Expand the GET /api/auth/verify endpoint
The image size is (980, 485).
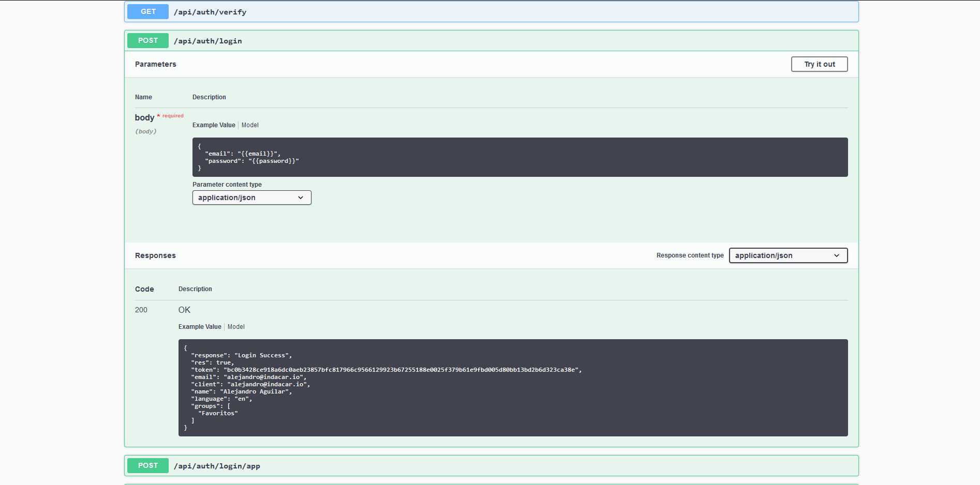tap(491, 11)
